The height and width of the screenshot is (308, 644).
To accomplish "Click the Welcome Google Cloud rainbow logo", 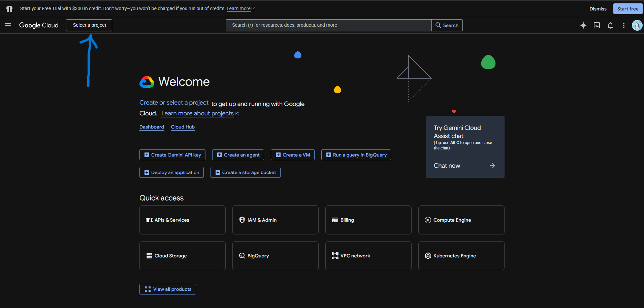I will click(x=147, y=82).
